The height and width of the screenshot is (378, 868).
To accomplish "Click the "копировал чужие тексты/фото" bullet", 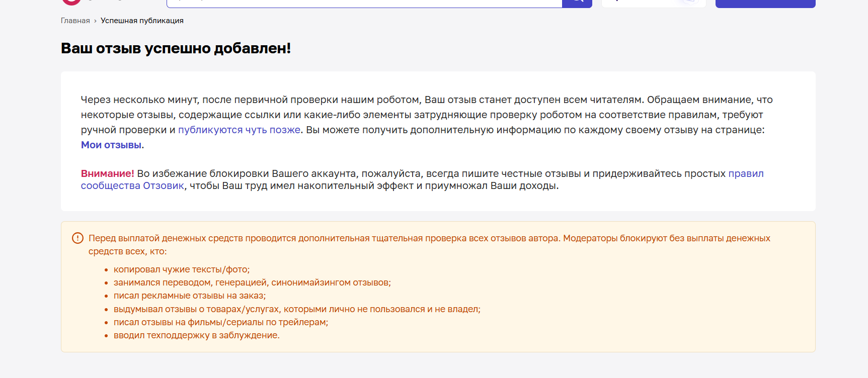I will [182, 269].
